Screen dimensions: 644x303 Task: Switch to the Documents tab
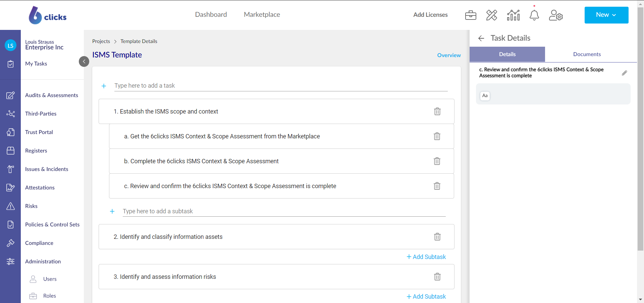[587, 54]
